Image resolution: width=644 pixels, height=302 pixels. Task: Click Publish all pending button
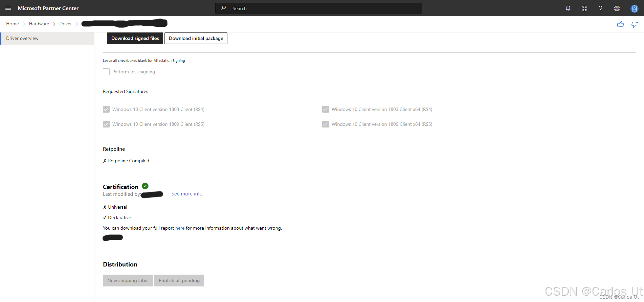coord(179,280)
